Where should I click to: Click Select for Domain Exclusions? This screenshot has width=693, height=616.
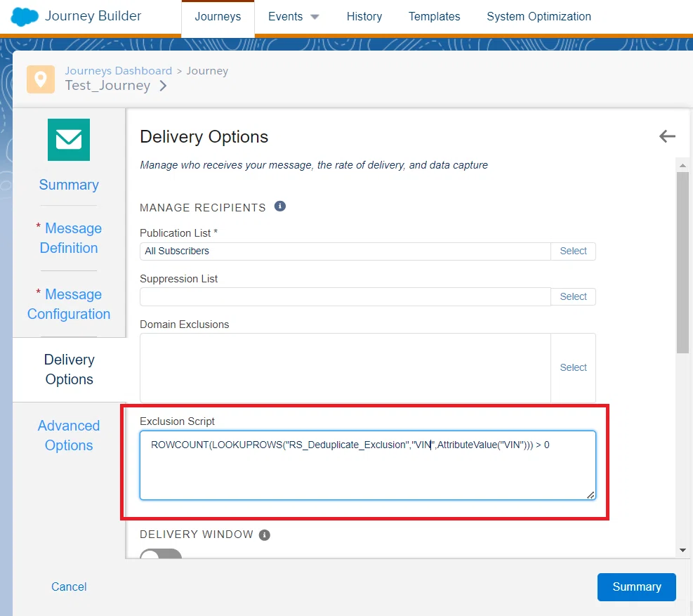[573, 367]
